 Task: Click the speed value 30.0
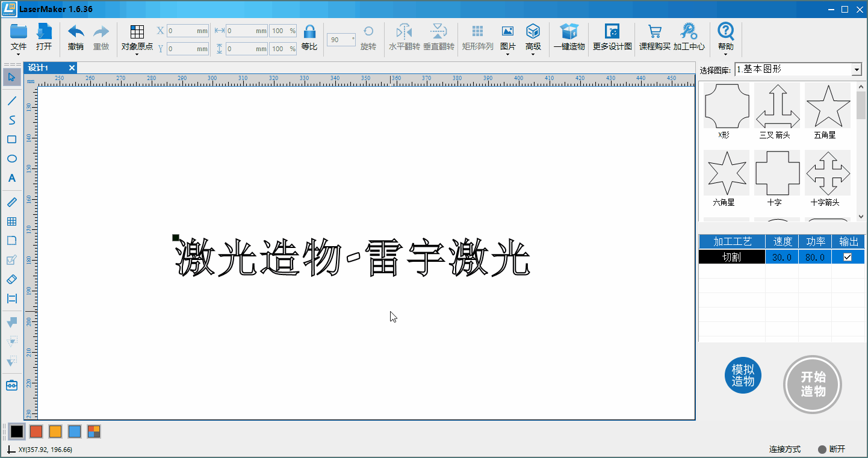tap(782, 257)
